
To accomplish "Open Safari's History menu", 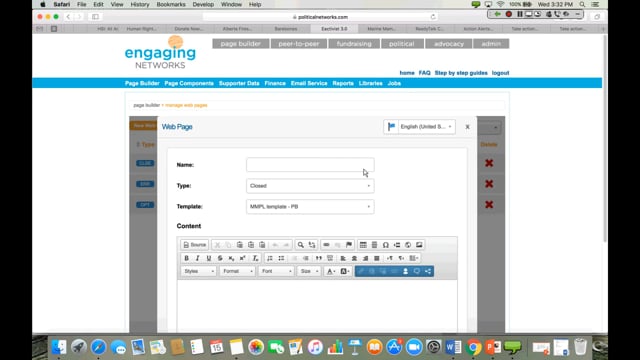I will tap(140, 4).
